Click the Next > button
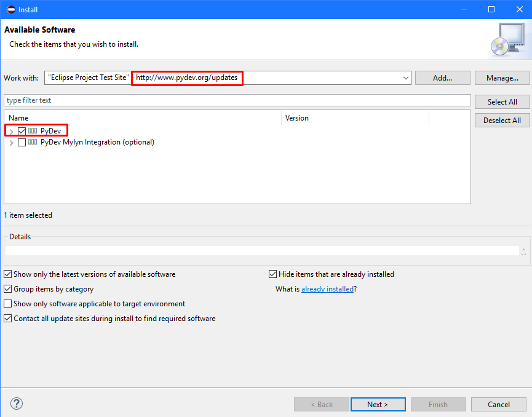Screen dimensions: 532x417 tap(378, 405)
